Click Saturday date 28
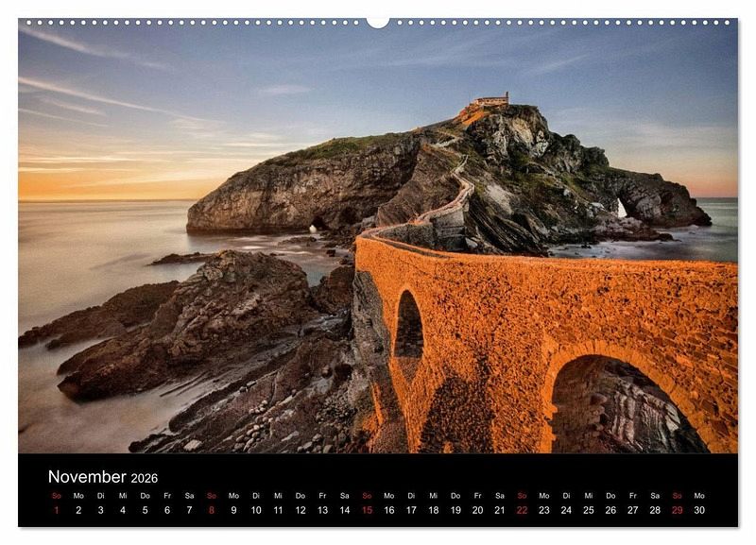756x545 pixels. point(655,510)
